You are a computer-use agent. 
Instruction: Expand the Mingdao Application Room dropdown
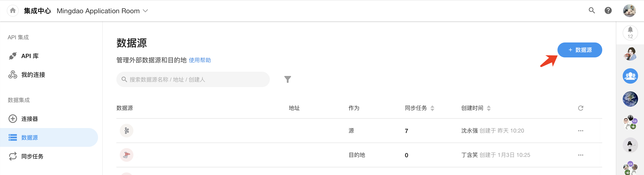click(x=145, y=11)
